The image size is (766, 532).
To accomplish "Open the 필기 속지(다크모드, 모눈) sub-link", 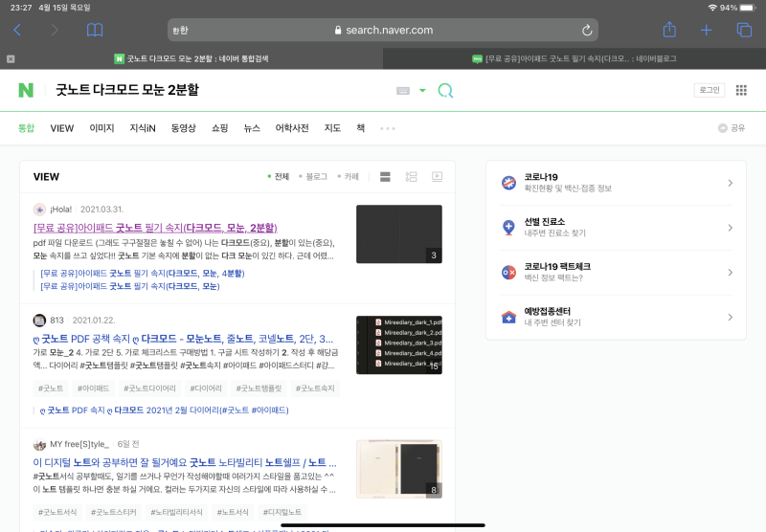I will pyautogui.click(x=130, y=286).
